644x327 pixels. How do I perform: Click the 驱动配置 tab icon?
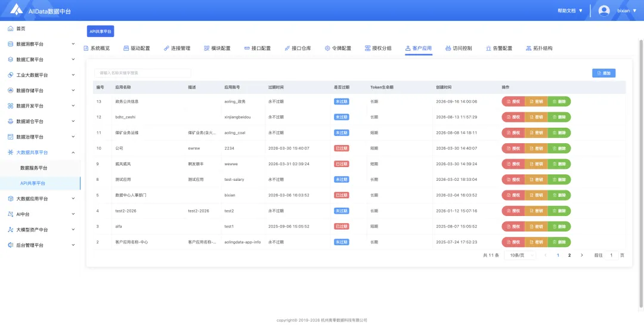126,48
